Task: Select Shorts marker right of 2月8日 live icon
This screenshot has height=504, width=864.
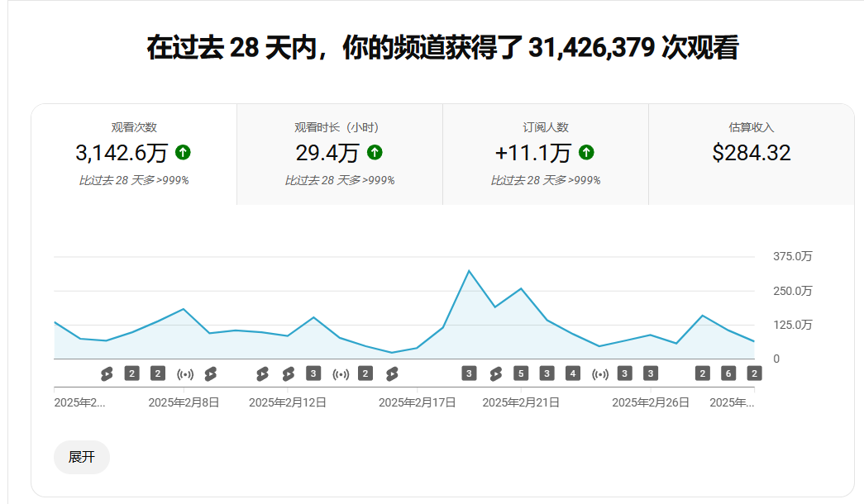Action: [x=210, y=374]
